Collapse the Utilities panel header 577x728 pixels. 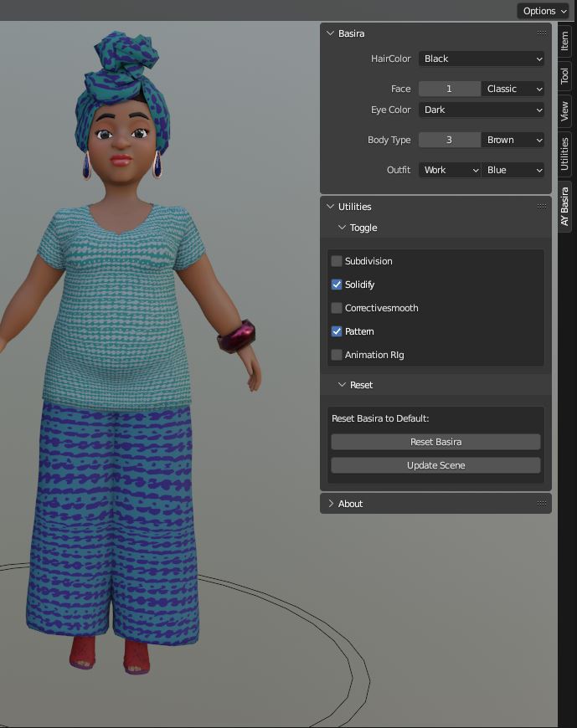point(354,207)
